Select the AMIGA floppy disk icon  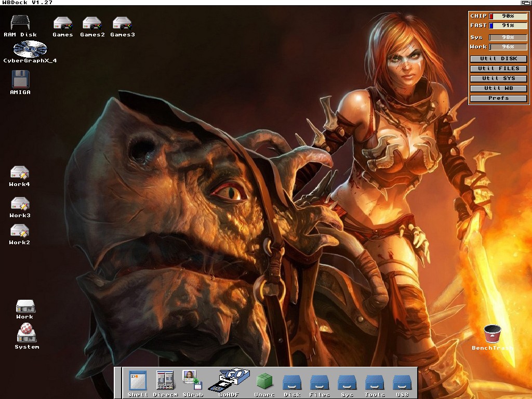click(20, 79)
